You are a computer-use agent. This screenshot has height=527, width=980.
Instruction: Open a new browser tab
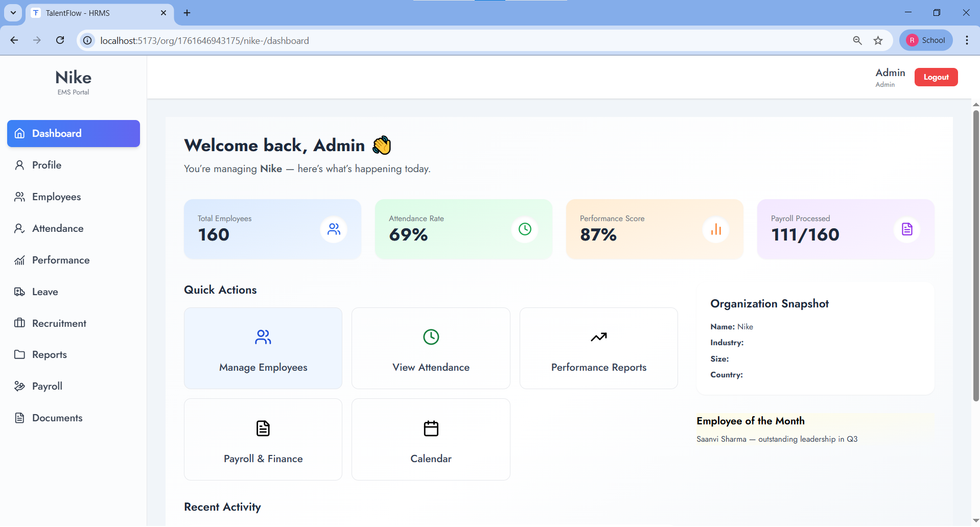[x=187, y=13]
